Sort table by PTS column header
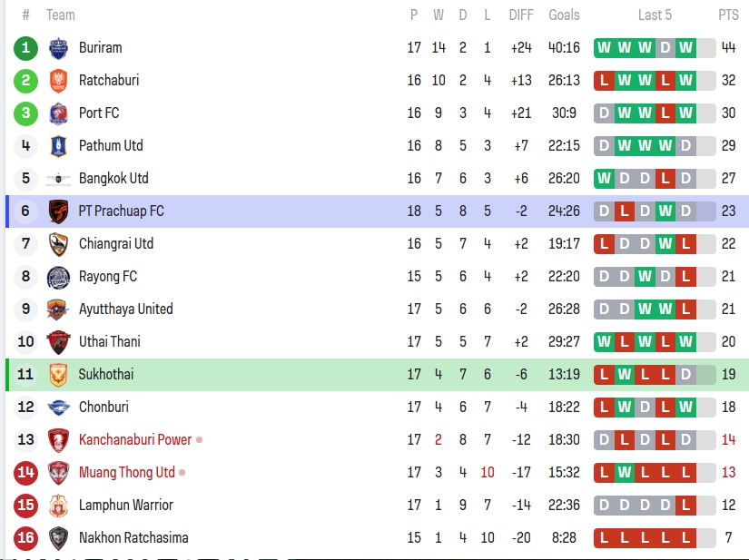The height and width of the screenshot is (560, 749). (x=728, y=15)
